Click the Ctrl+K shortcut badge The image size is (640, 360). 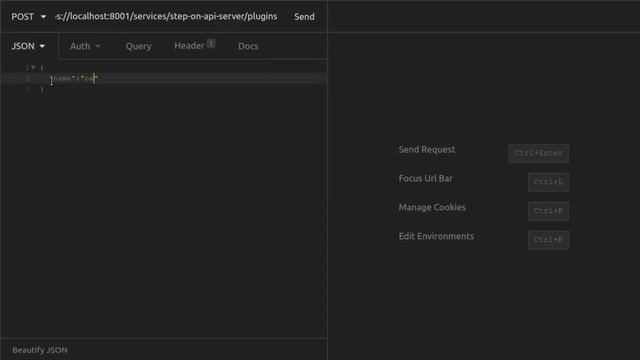pos(548,211)
